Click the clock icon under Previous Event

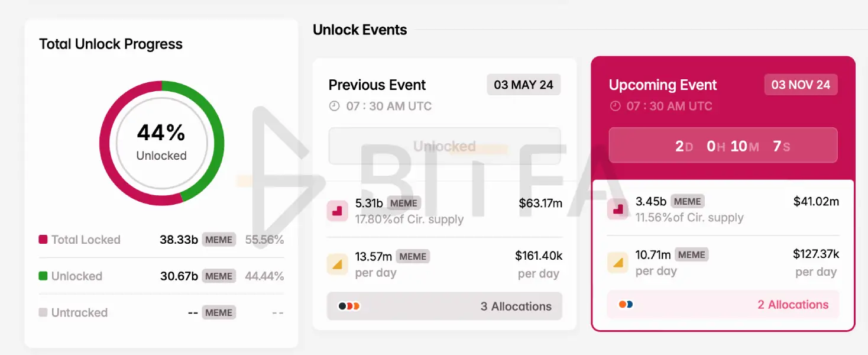(x=335, y=106)
